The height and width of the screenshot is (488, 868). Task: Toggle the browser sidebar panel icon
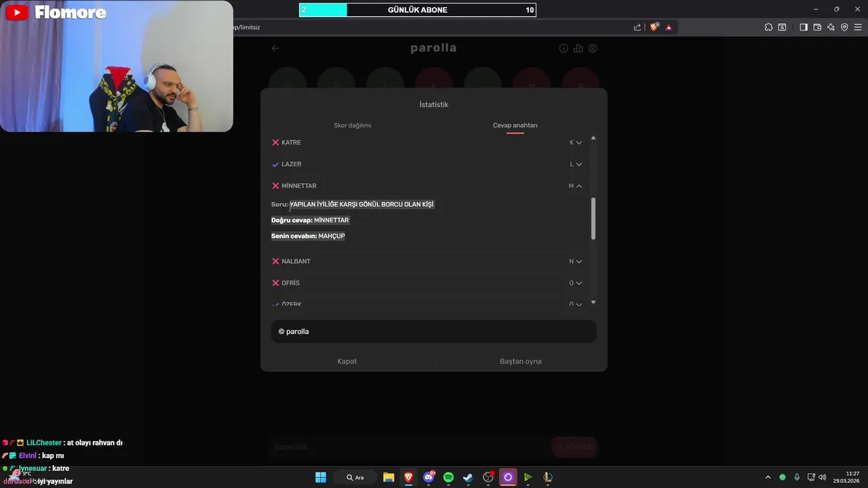(804, 27)
